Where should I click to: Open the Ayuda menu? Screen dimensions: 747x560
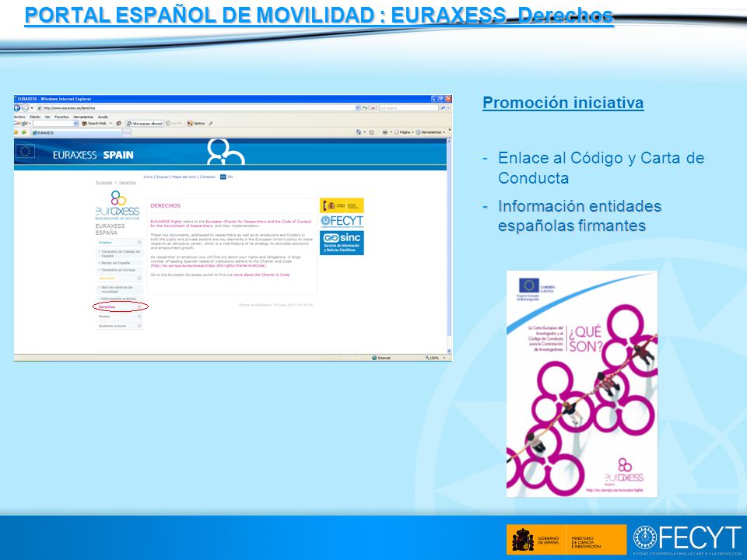tap(103, 117)
